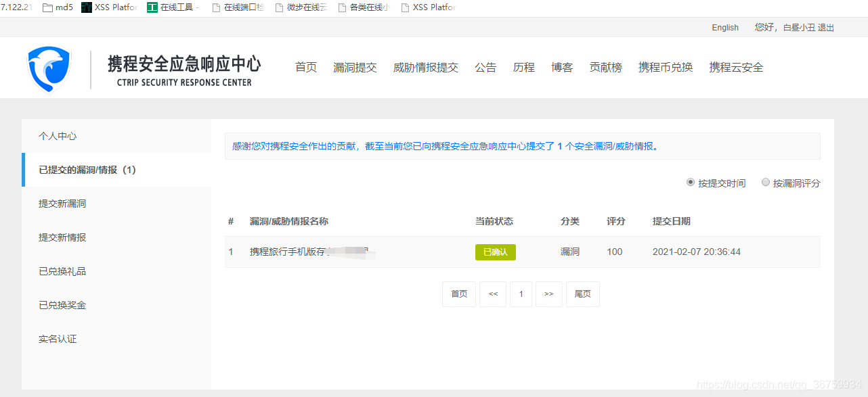This screenshot has height=397, width=868.
Task: Click the green 已确认 status badge
Action: pos(496,252)
